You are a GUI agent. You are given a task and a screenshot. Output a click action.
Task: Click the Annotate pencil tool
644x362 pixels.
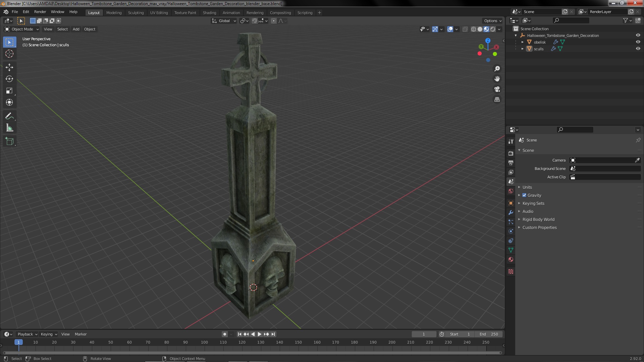(x=9, y=116)
